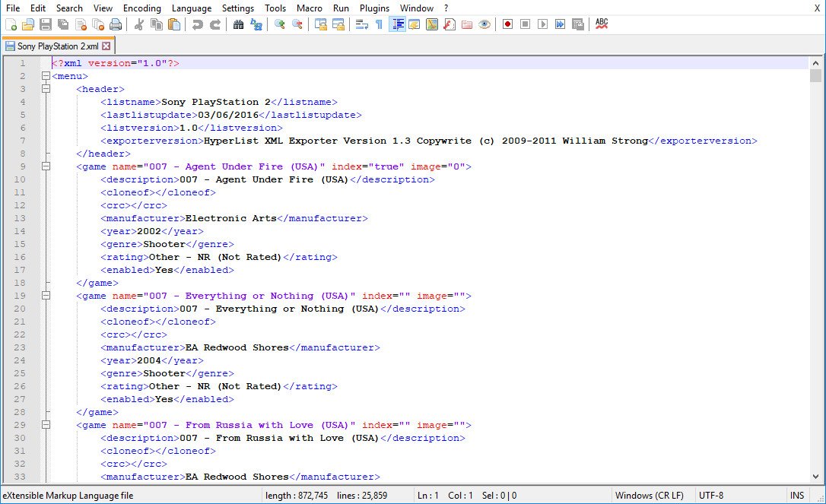826x504 pixels.
Task: Click line number 14 in margin
Action: coord(20,231)
